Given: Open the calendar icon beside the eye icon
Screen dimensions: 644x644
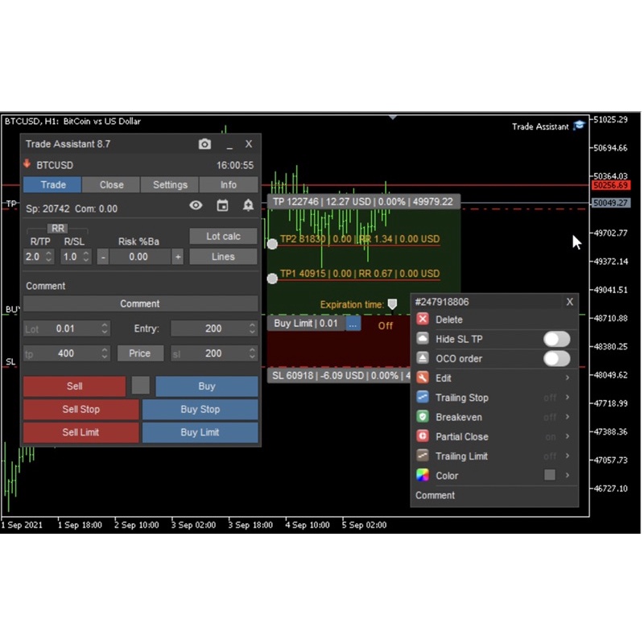Looking at the screenshot, I should [221, 205].
